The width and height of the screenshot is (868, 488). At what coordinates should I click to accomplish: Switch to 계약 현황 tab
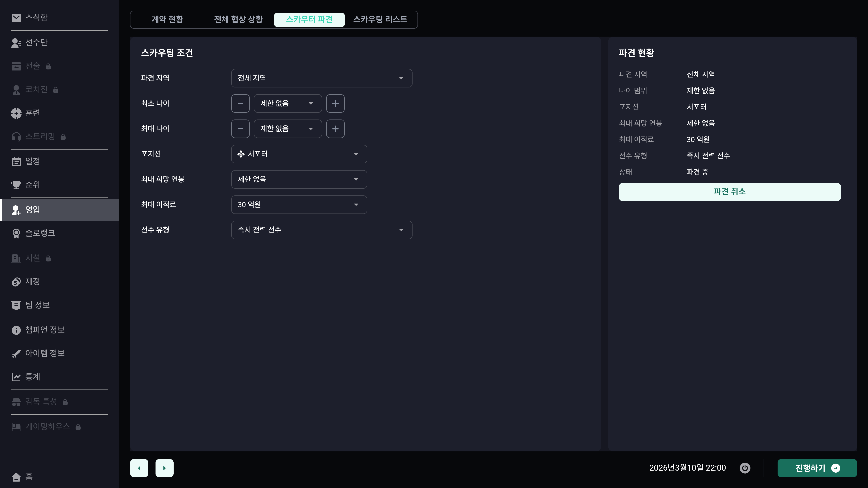167,19
